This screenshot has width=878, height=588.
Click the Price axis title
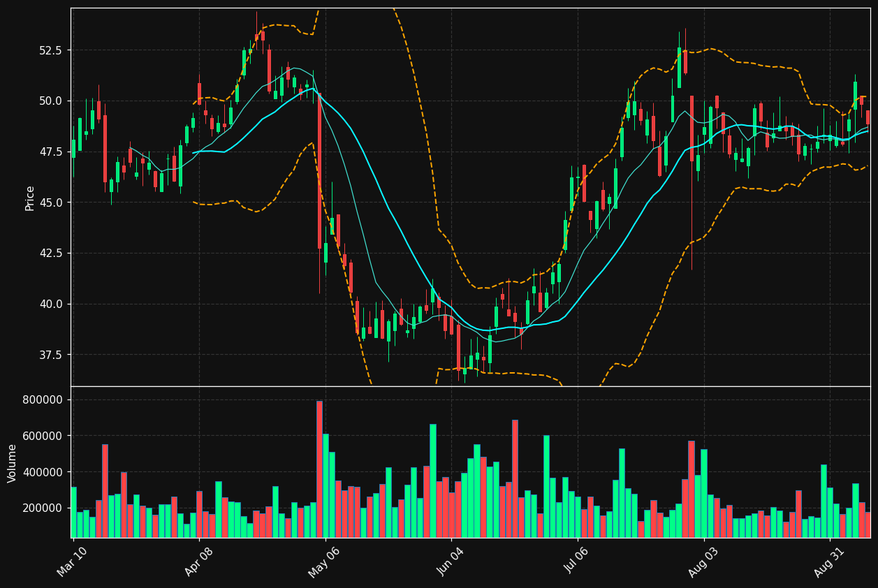pos(30,198)
